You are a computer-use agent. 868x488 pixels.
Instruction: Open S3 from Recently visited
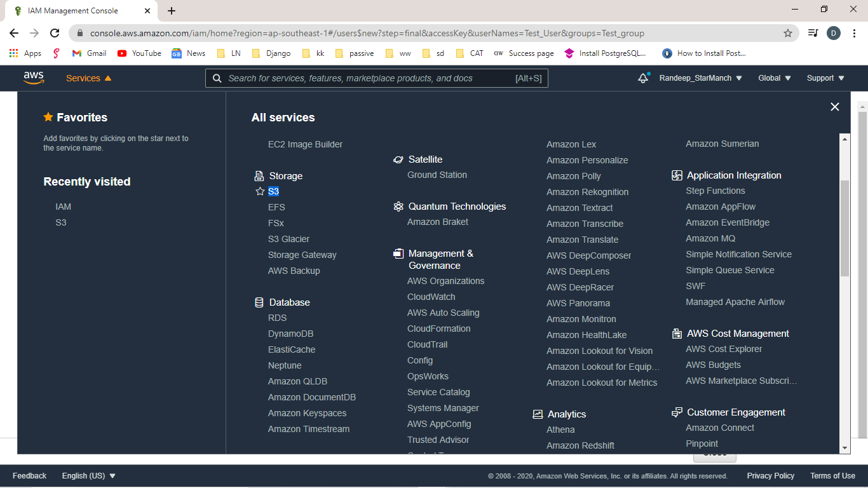61,222
